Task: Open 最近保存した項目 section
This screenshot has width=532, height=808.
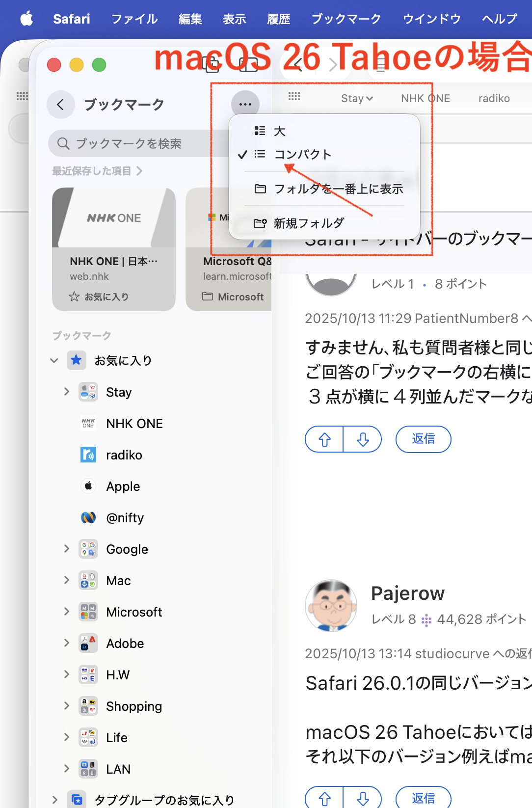Action: pos(97,171)
